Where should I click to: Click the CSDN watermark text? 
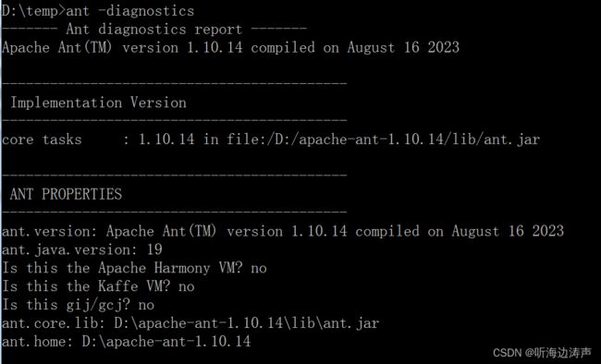pyautogui.click(x=542, y=353)
